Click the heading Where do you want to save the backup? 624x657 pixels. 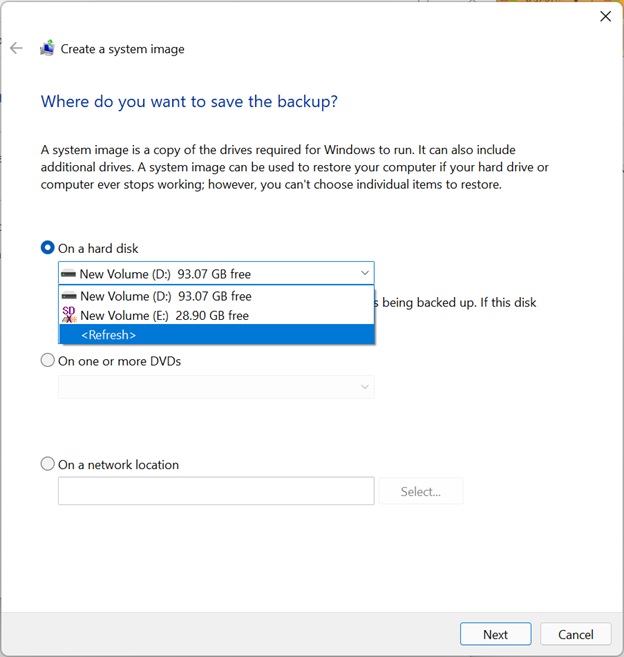pos(189,102)
